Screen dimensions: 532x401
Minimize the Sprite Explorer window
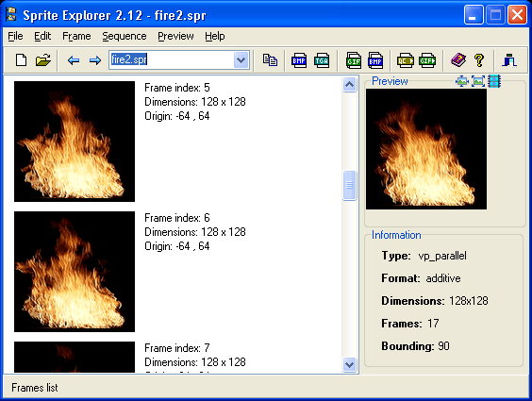[x=474, y=15]
